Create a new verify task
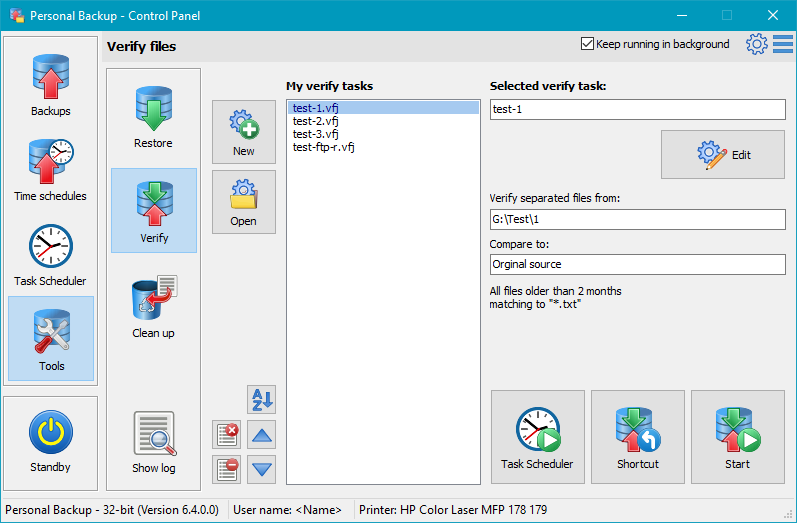 pyautogui.click(x=243, y=131)
